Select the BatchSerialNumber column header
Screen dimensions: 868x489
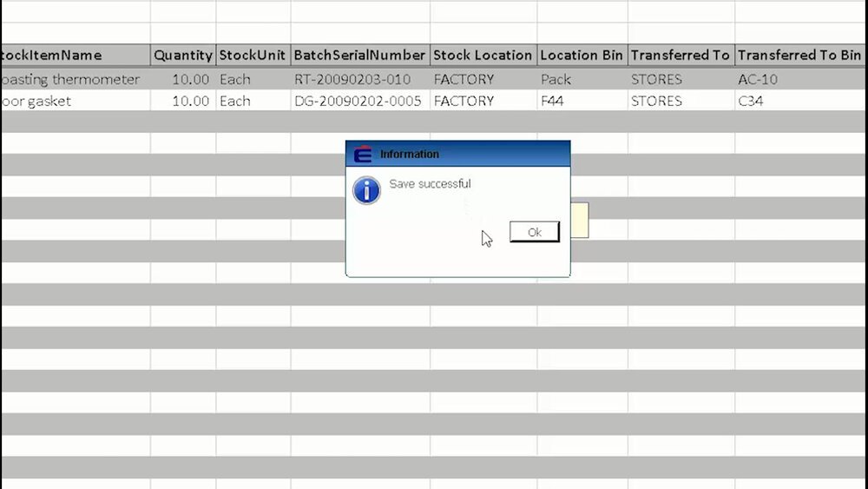point(360,56)
